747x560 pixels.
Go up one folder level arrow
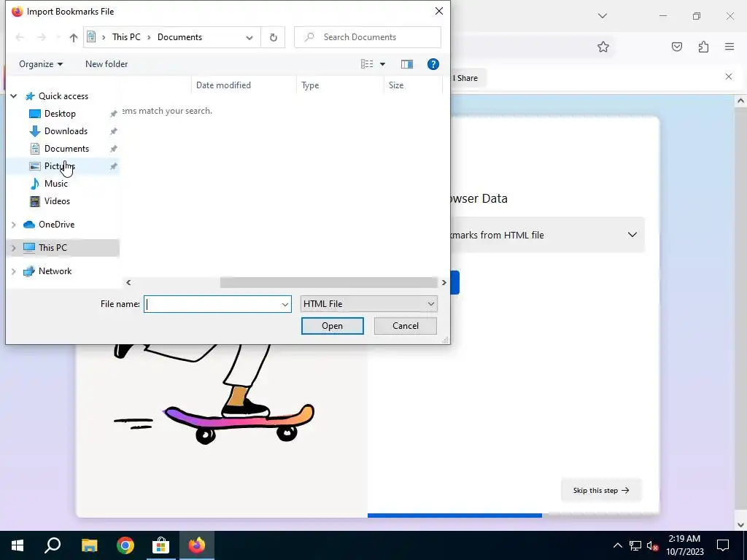[x=74, y=38]
